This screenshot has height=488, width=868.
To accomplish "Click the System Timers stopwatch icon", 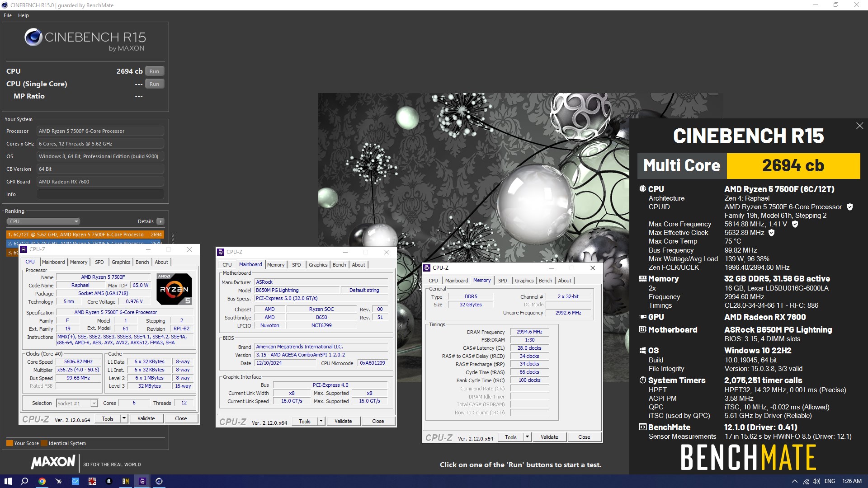I will pyautogui.click(x=642, y=380).
